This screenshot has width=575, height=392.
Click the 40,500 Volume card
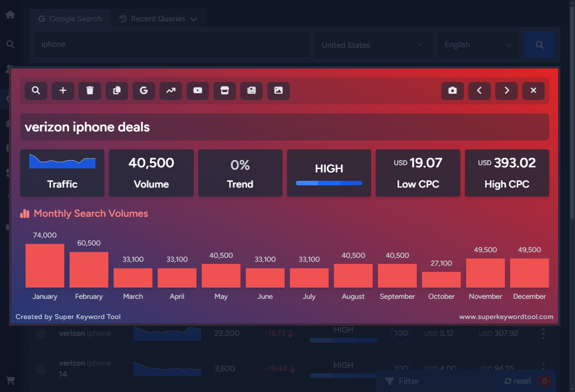[151, 173]
